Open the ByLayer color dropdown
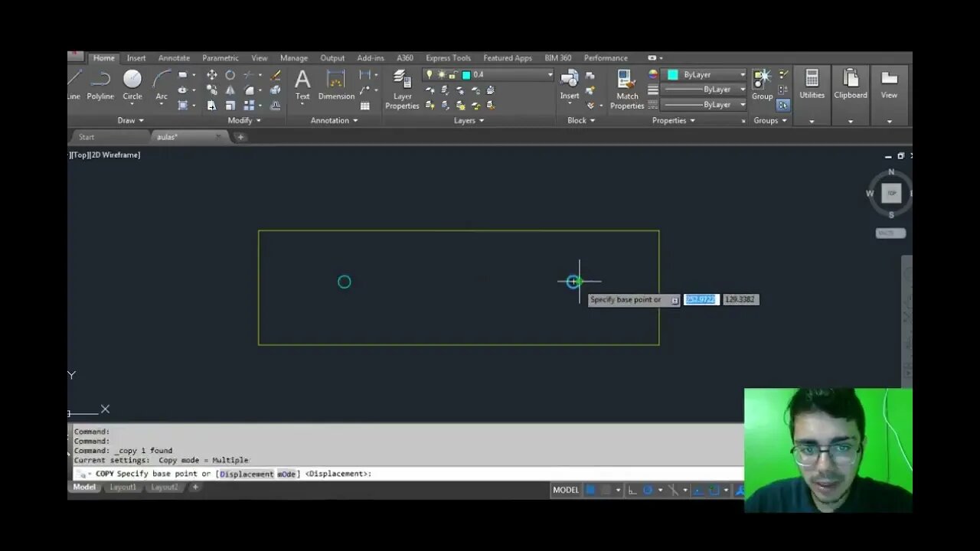This screenshot has height=551, width=980. 705,74
